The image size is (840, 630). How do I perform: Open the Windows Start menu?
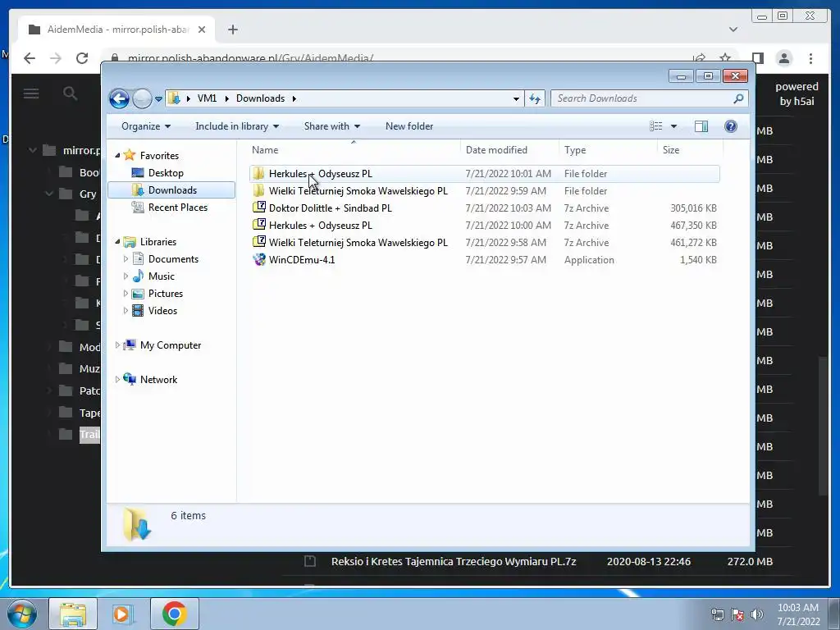tap(22, 614)
